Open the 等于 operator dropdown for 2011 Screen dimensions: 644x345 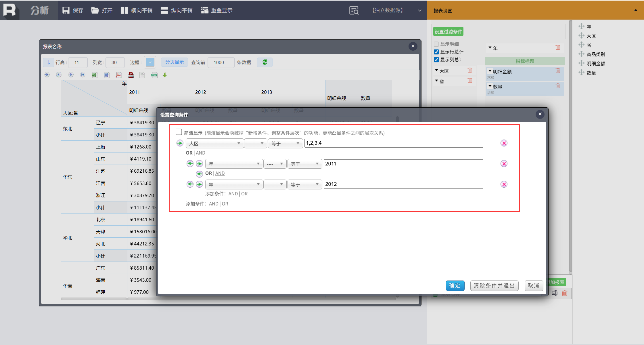(x=304, y=164)
